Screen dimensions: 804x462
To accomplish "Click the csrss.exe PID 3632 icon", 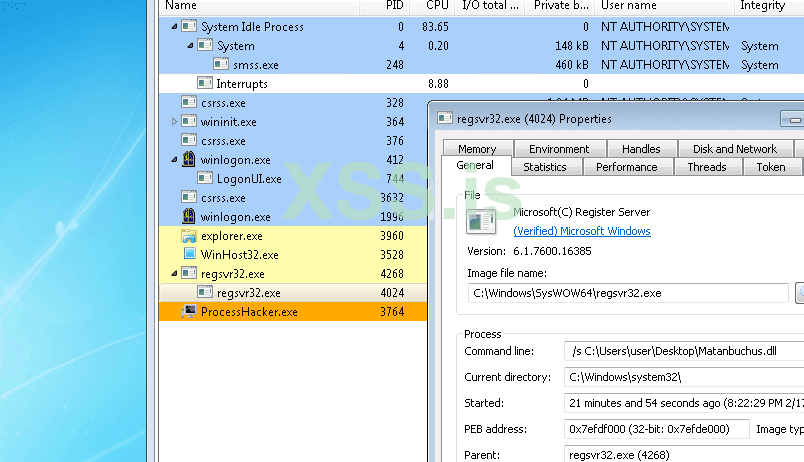I will (x=189, y=197).
